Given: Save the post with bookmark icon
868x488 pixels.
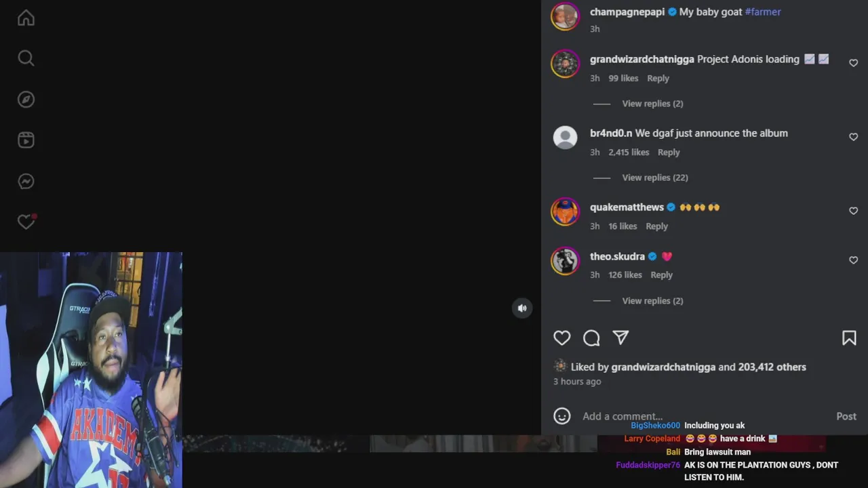Looking at the screenshot, I should point(849,338).
